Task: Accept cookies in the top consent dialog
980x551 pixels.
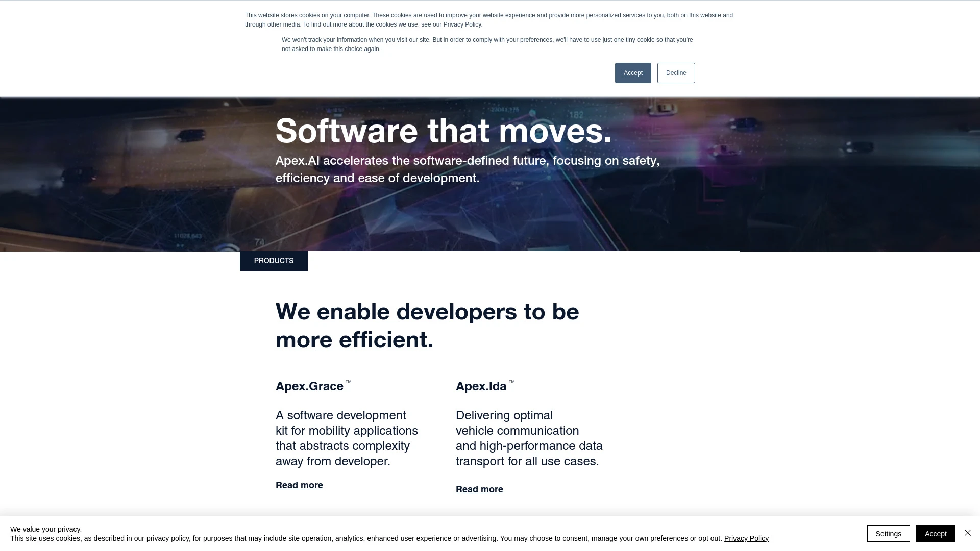Action: 633,72
